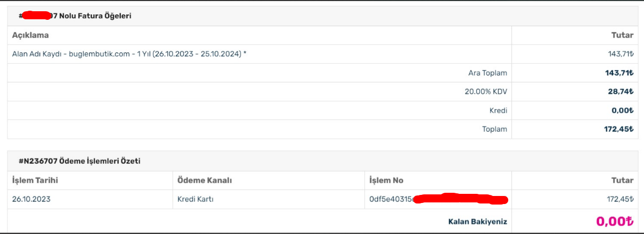The height and width of the screenshot is (234, 644).
Task: Click the 20.00% KDV label
Action: click(486, 92)
